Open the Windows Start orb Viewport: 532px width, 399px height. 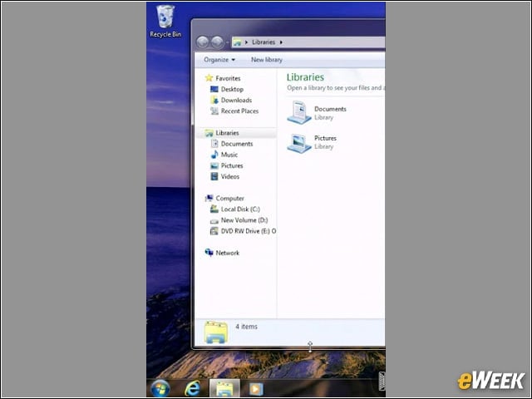point(160,388)
